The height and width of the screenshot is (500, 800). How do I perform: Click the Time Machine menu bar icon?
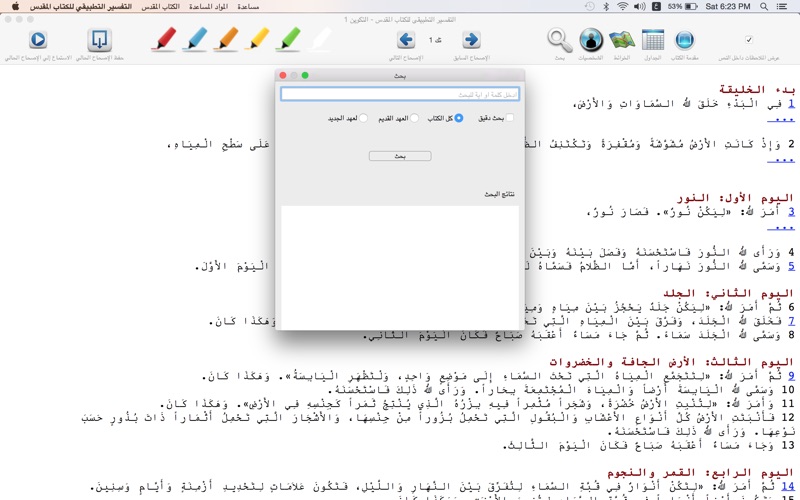589,6
